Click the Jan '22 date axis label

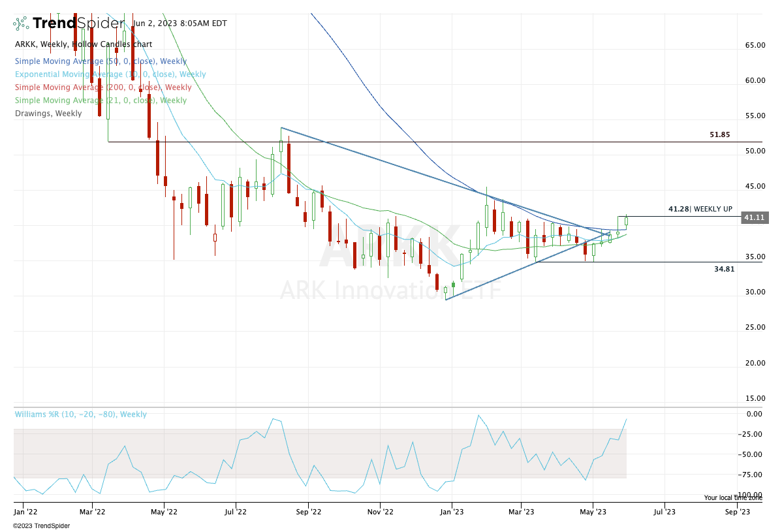point(25,512)
